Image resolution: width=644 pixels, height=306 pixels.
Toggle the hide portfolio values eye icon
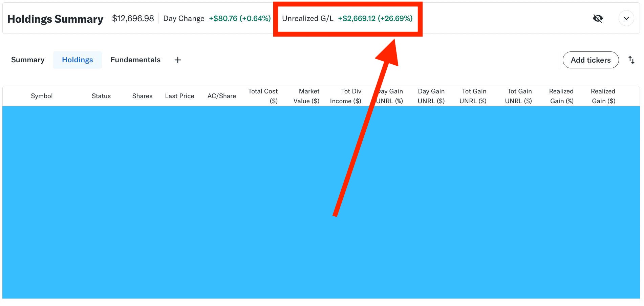tap(598, 18)
